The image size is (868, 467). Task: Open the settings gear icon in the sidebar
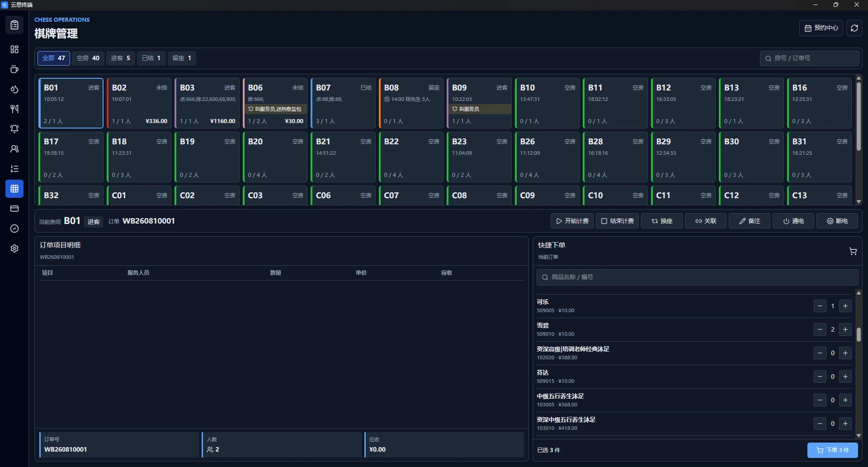[x=14, y=248]
